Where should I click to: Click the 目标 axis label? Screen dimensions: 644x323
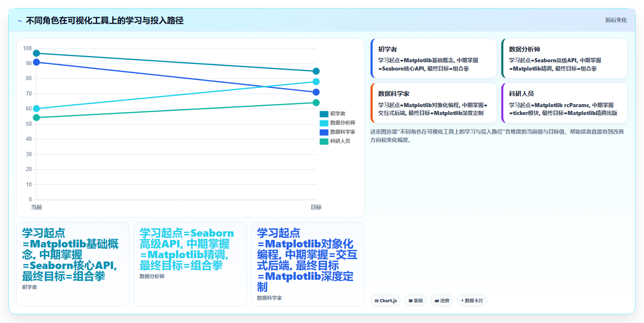316,207
